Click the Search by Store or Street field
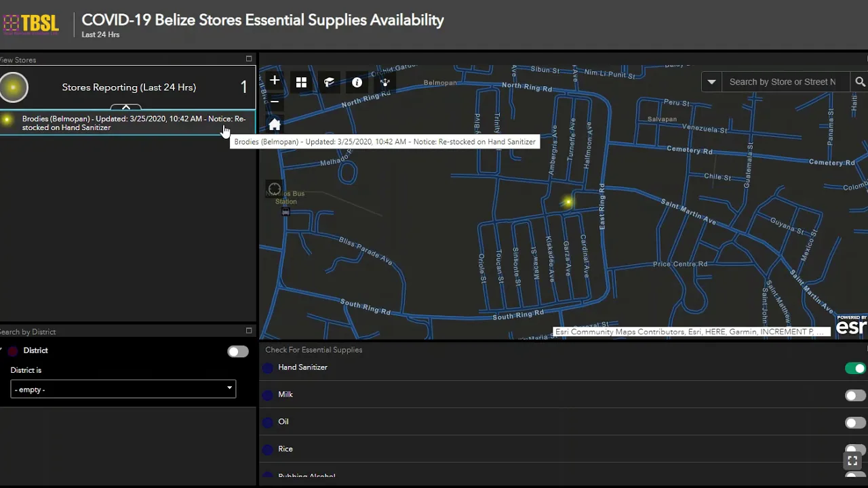Screen dimensions: 868x488 [x=785, y=82]
